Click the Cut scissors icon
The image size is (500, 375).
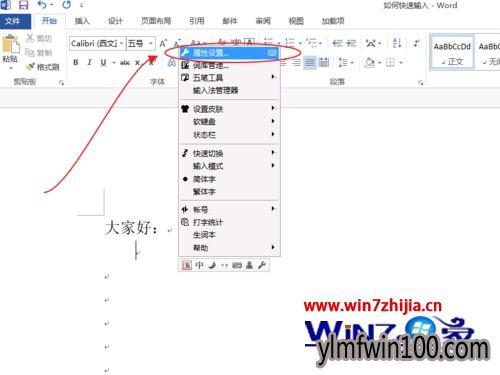[x=30, y=38]
